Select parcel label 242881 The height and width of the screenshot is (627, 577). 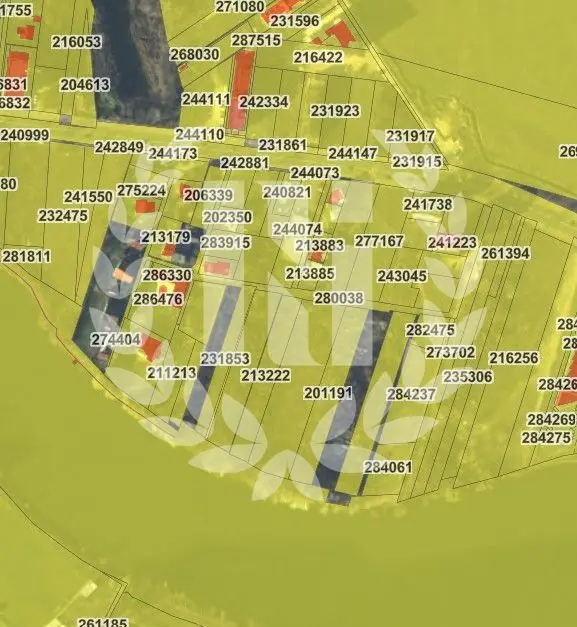tap(245, 163)
